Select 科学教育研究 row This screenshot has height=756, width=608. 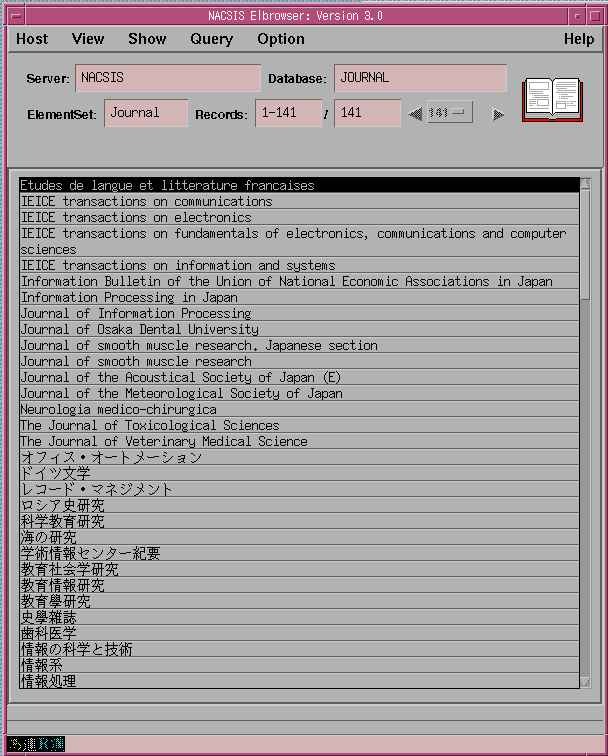299,521
